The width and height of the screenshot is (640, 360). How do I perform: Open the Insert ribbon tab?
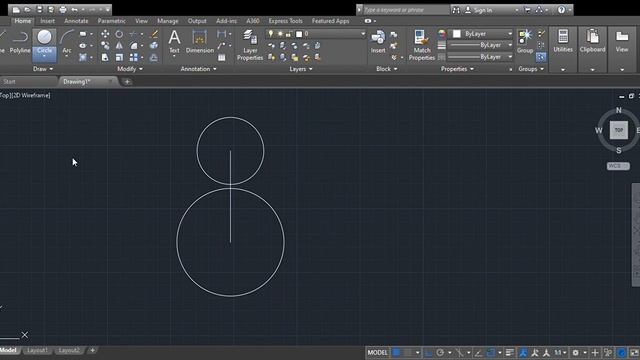point(47,21)
